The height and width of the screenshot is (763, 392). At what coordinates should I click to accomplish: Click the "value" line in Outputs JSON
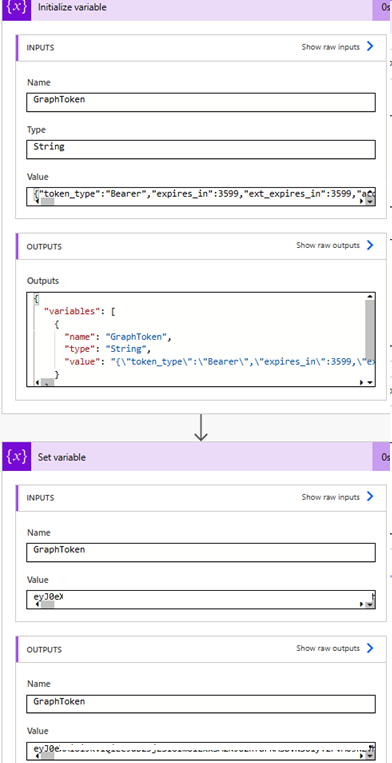tap(219, 362)
